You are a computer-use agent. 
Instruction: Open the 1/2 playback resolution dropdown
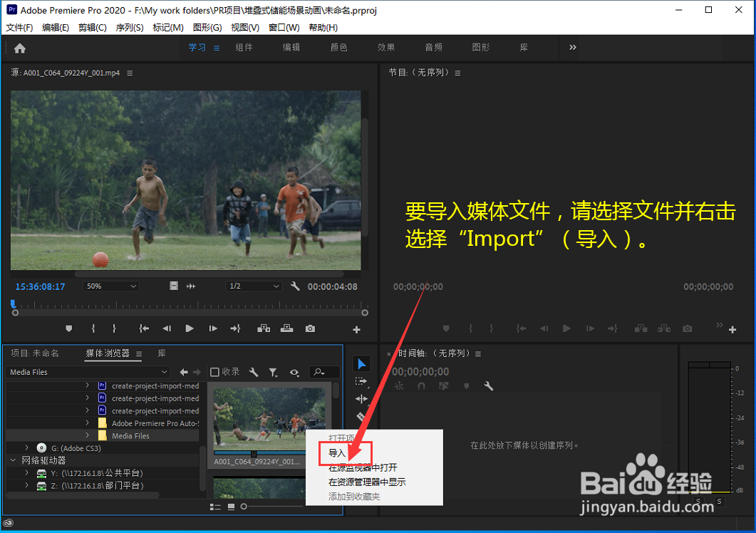253,286
